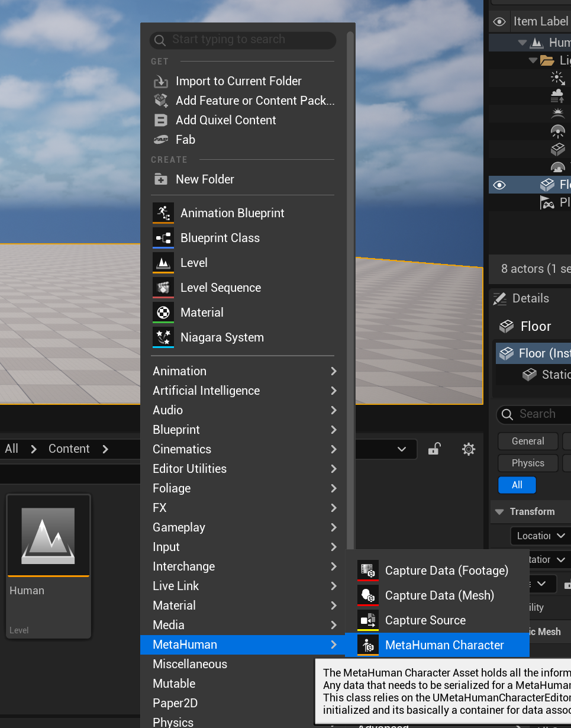The image size is (571, 728).
Task: Click the search field in create menu
Action: 243,40
